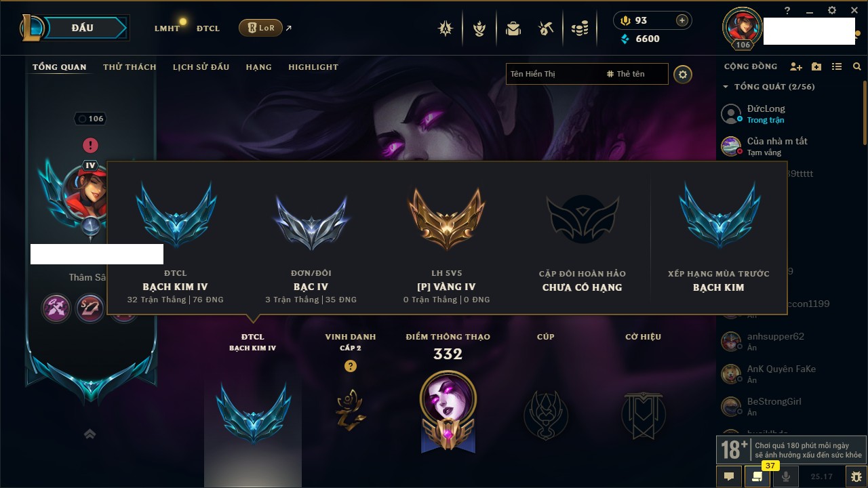The height and width of the screenshot is (488, 868).
Task: Click the bug report icon
Action: pyautogui.click(x=856, y=476)
